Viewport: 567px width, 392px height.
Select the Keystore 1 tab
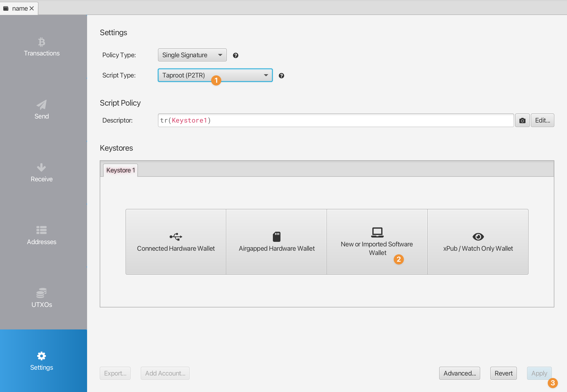(120, 170)
